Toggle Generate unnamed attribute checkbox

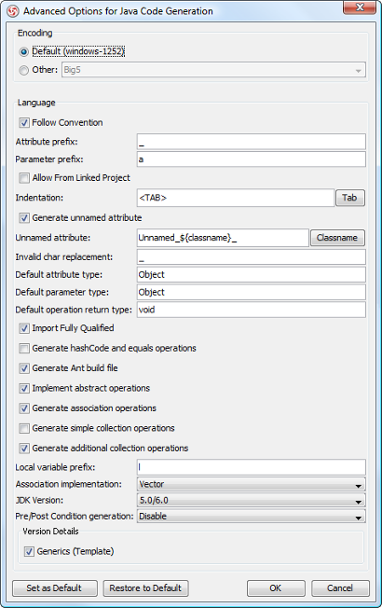click(x=24, y=218)
